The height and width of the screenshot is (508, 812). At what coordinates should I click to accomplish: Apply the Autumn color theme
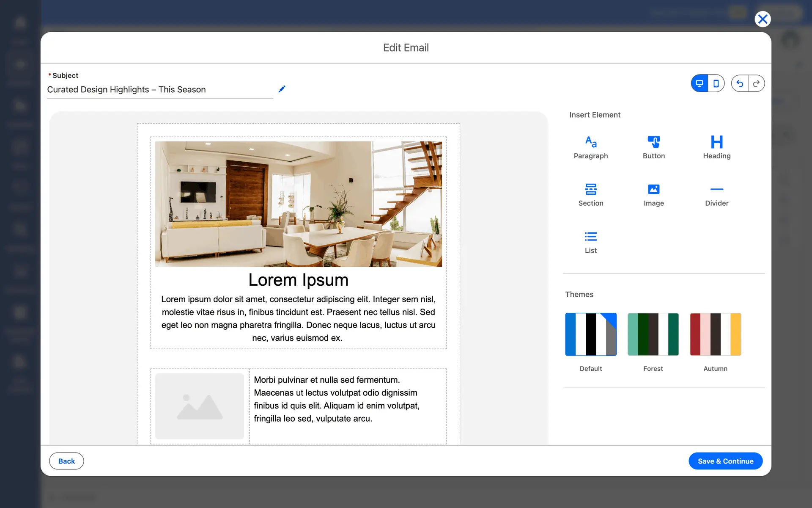(x=715, y=334)
